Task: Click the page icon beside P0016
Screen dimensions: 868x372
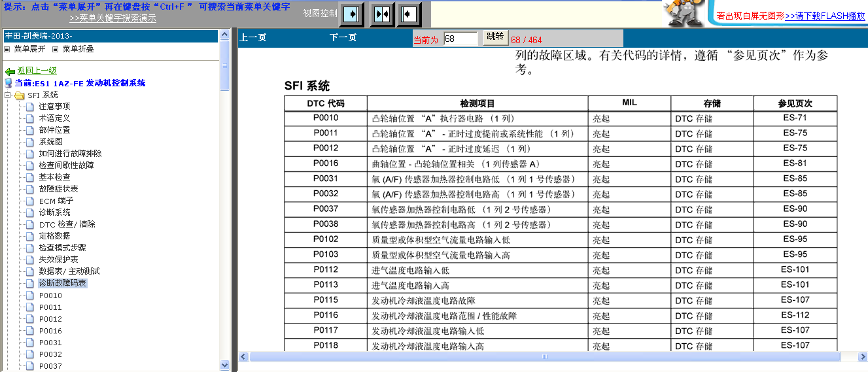Action: coord(29,331)
